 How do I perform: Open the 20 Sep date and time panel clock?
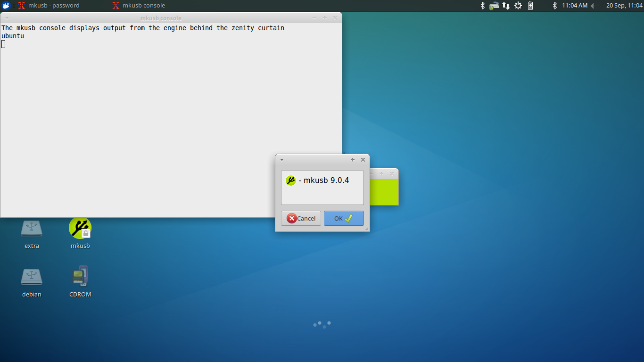624,6
